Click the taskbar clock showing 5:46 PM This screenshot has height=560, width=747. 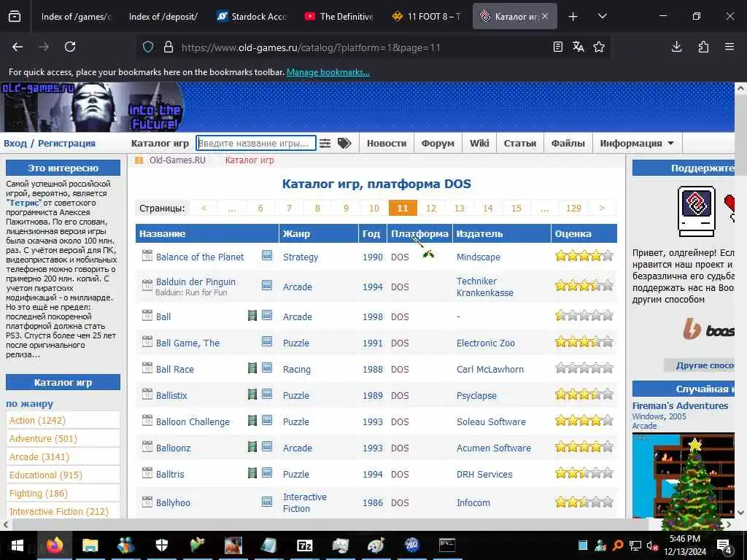[x=684, y=545]
